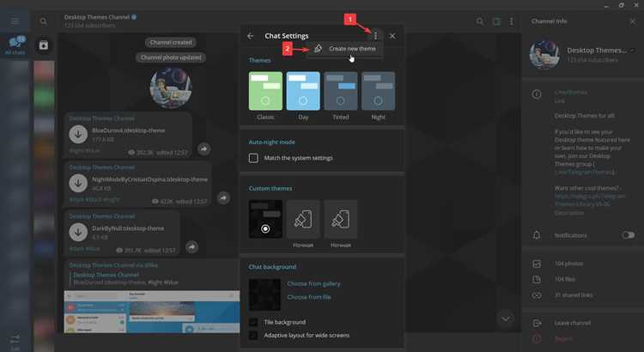Forward the DarkByNull message
Image resolution: width=644 pixels, height=352 pixels.
pyautogui.click(x=191, y=247)
